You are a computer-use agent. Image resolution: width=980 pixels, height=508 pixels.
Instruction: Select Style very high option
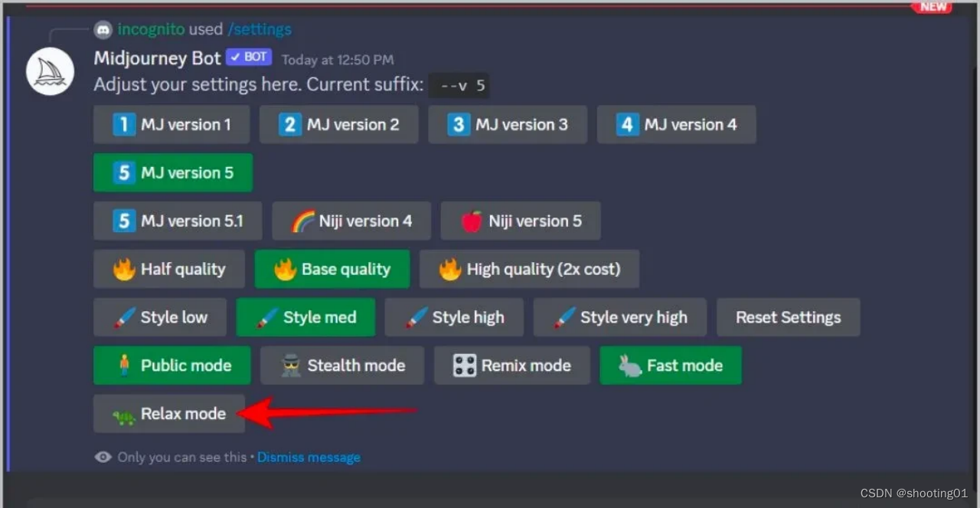click(x=620, y=317)
